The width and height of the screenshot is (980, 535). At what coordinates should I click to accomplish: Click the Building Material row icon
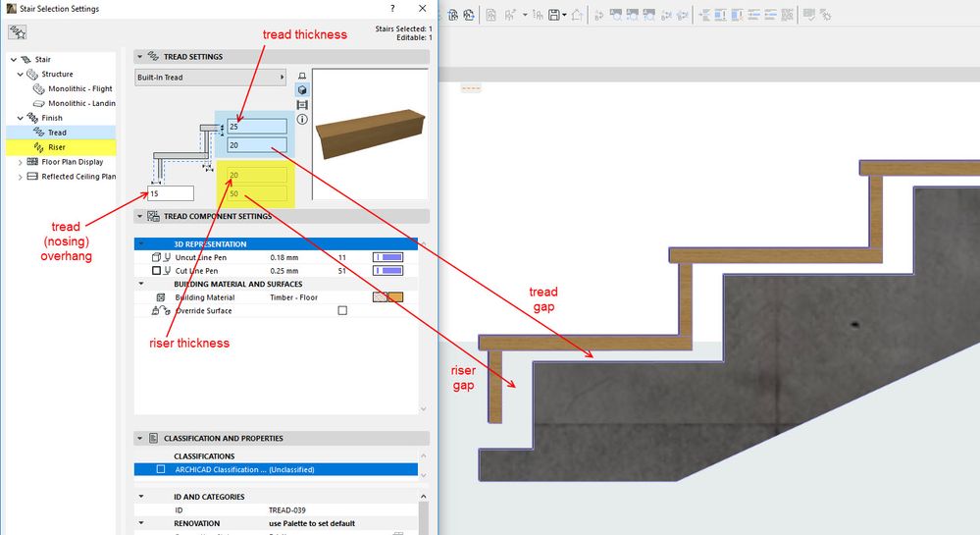(x=161, y=297)
